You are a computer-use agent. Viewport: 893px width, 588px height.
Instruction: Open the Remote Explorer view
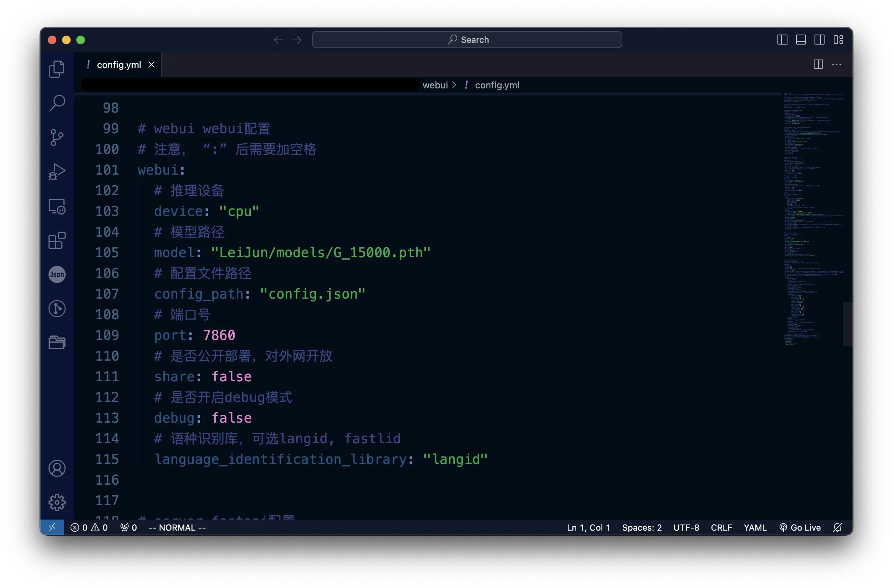(x=57, y=206)
